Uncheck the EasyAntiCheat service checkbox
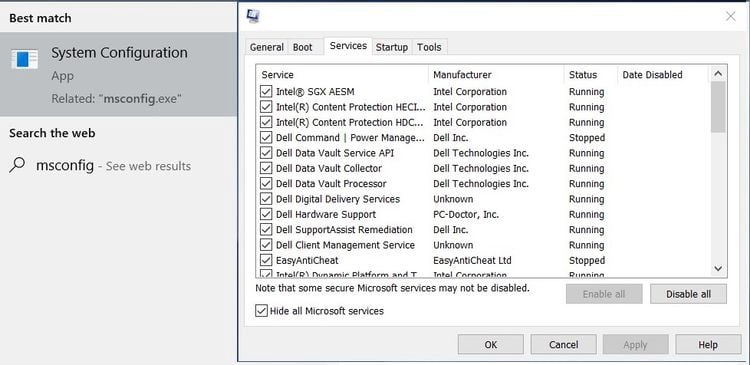This screenshot has width=750, height=365. tap(266, 260)
